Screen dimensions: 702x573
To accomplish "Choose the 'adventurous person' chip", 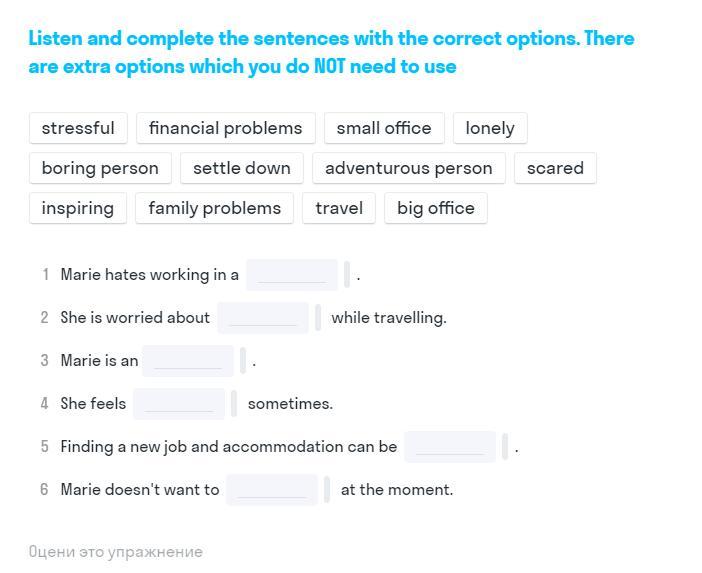I will tap(409, 168).
